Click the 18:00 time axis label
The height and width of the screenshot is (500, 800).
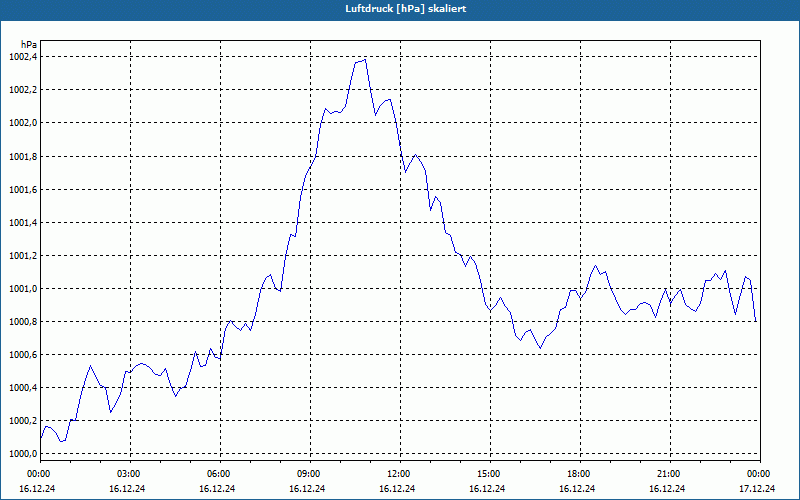coord(581,474)
